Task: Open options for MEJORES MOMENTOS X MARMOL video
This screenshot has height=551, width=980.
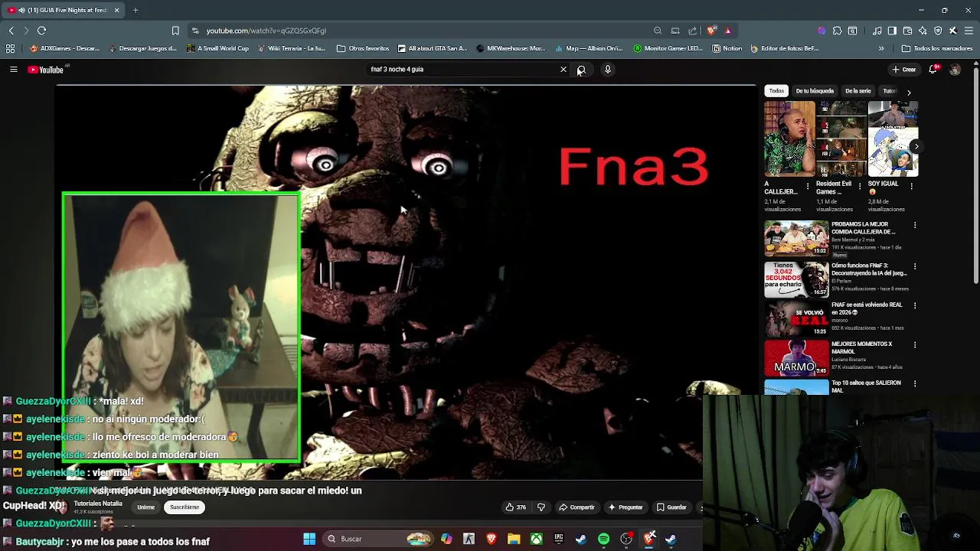Action: point(915,344)
